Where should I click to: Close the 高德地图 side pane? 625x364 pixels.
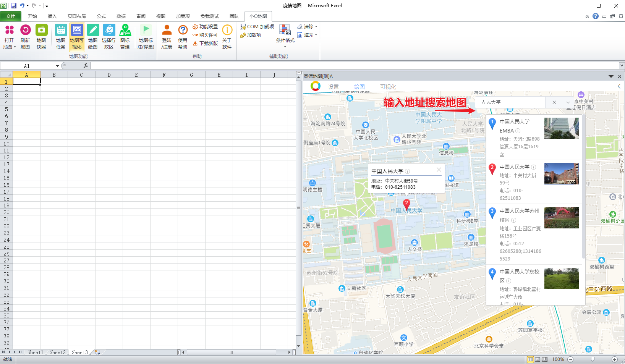(620, 76)
